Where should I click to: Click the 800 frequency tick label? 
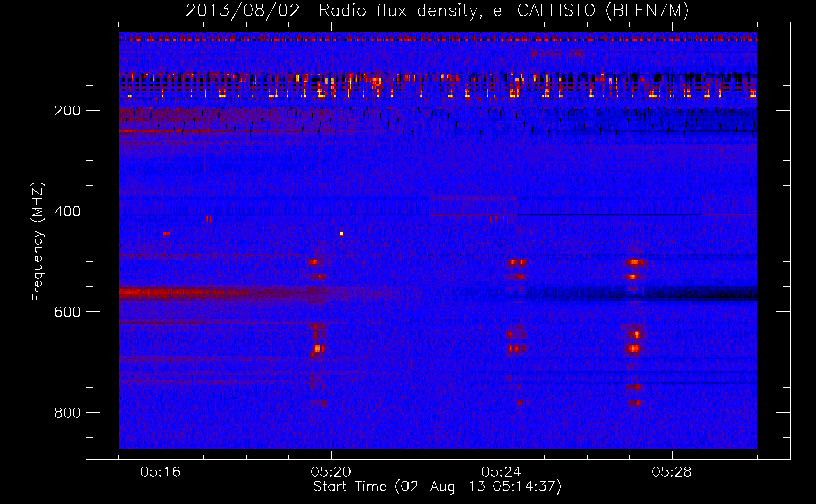(x=68, y=413)
